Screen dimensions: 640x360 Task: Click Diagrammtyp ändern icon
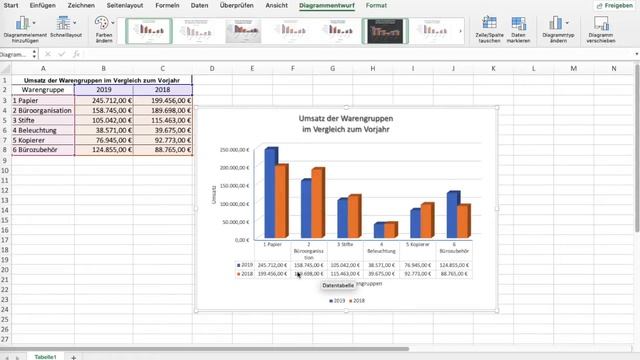(x=556, y=23)
